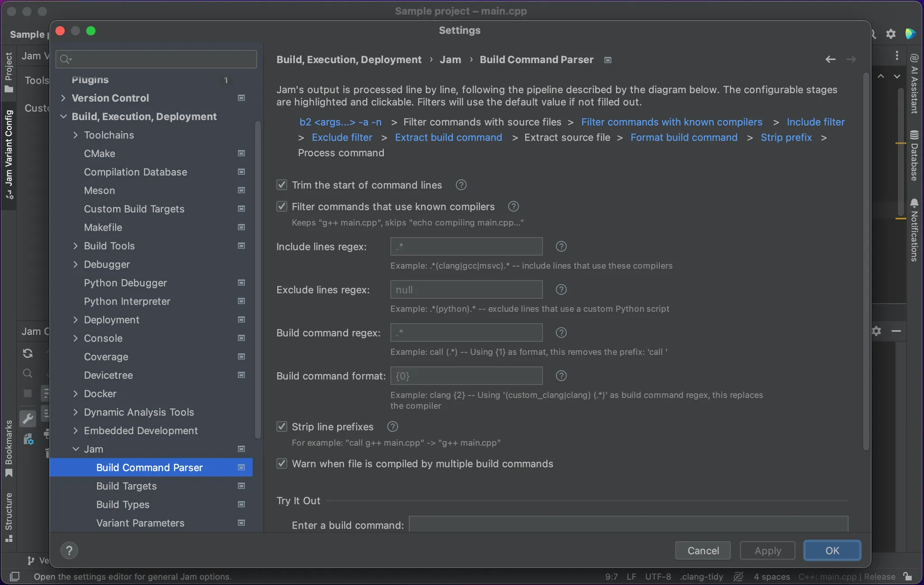Click the wrench icon in the Jam panel
This screenshot has width=924, height=585.
click(x=28, y=419)
